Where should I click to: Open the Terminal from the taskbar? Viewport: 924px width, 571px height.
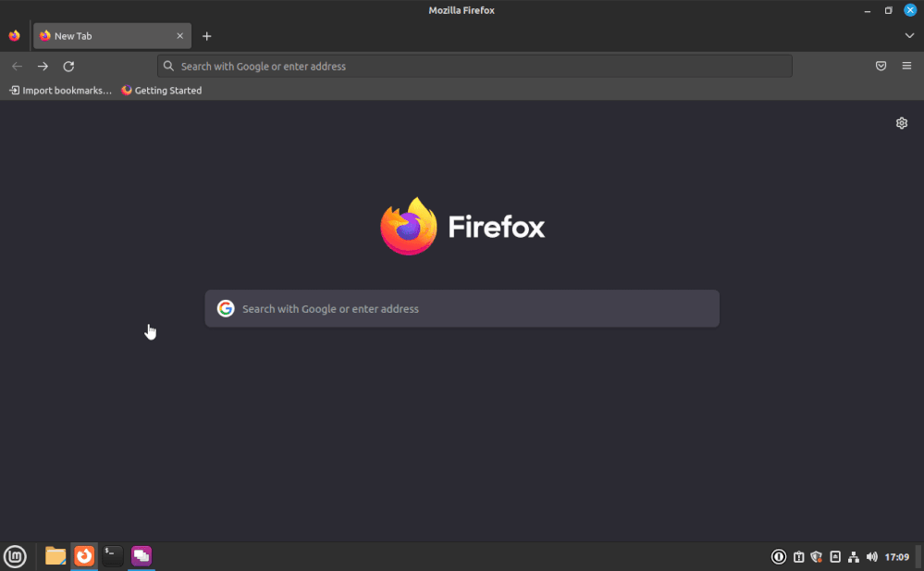pyautogui.click(x=112, y=556)
